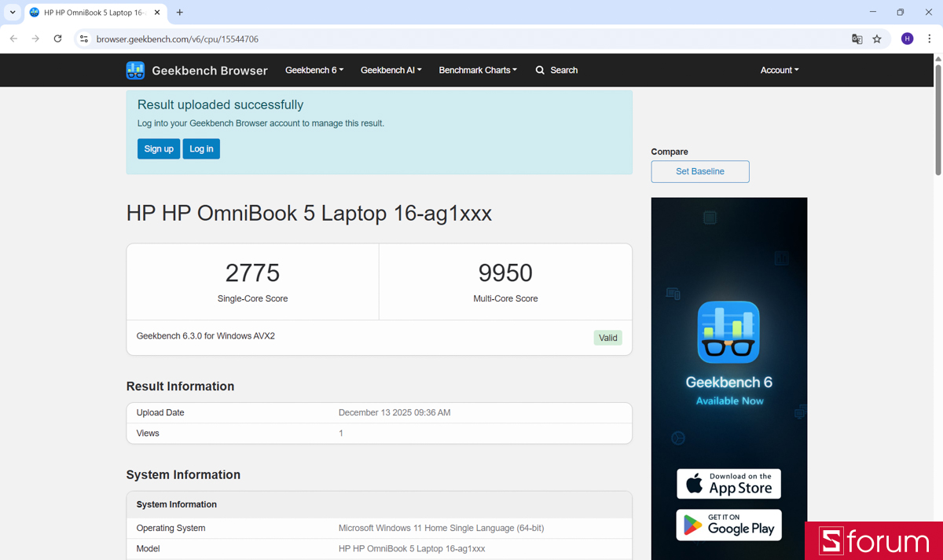Click the Log in button
This screenshot has height=560, width=943.
[201, 148]
